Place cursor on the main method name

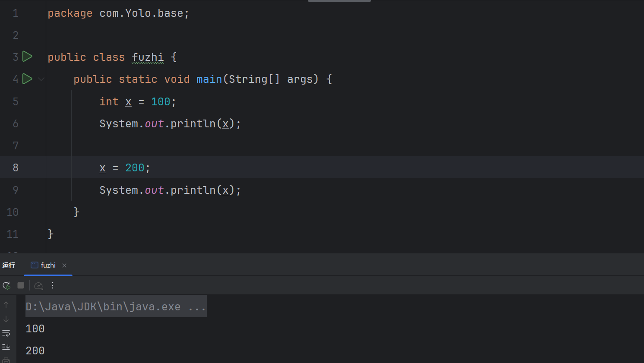209,79
